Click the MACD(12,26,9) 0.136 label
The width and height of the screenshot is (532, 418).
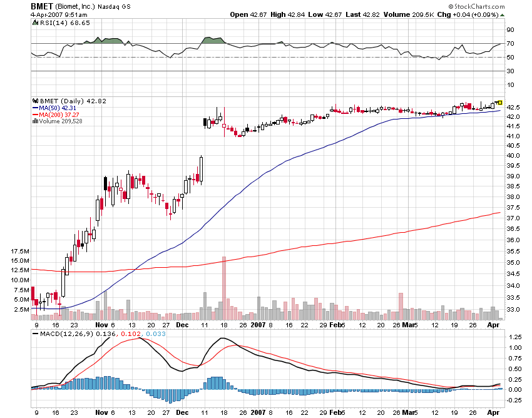78,334
